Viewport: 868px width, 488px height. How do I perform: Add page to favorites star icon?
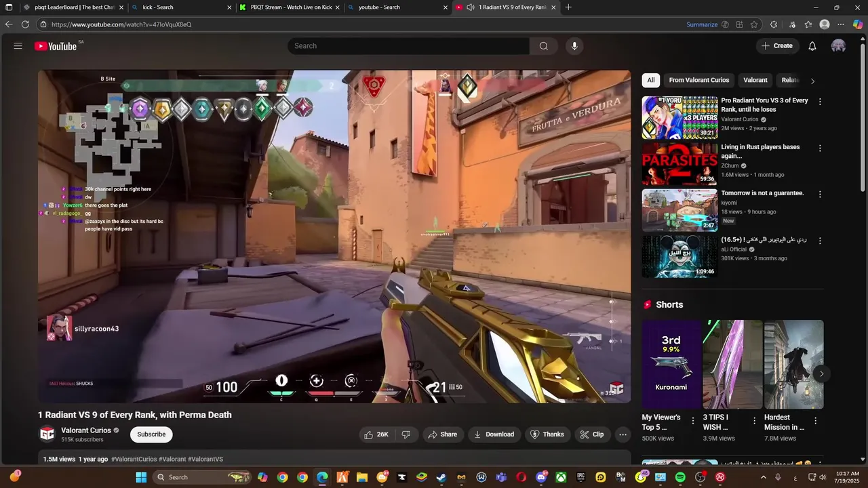(x=754, y=24)
